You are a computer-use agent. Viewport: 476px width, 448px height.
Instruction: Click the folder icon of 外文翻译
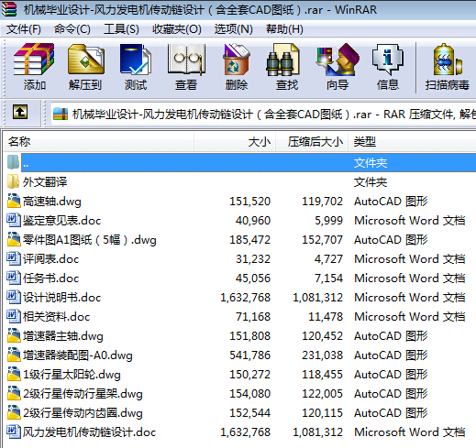pyautogui.click(x=13, y=181)
